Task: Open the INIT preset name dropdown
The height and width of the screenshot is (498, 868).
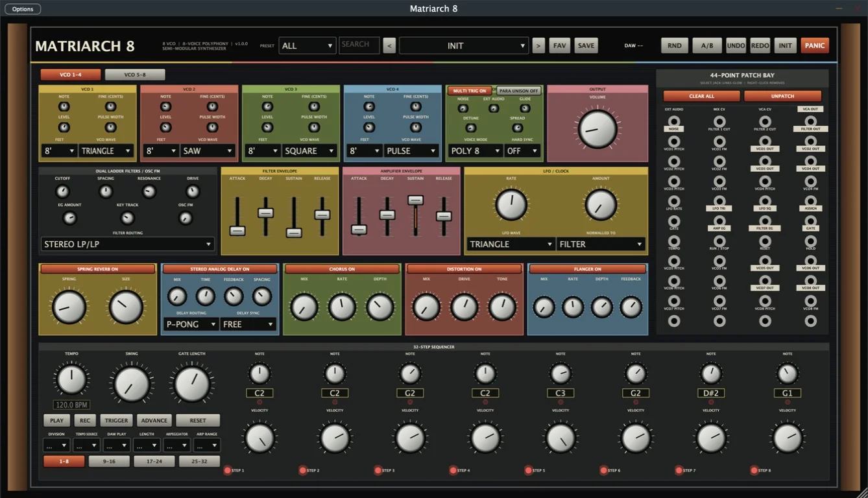Action: click(464, 45)
